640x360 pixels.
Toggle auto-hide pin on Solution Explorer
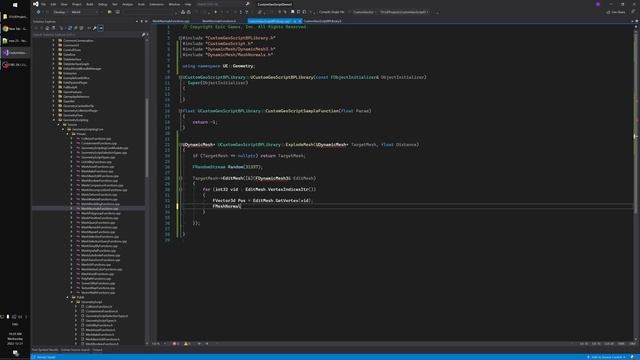(x=142, y=21)
